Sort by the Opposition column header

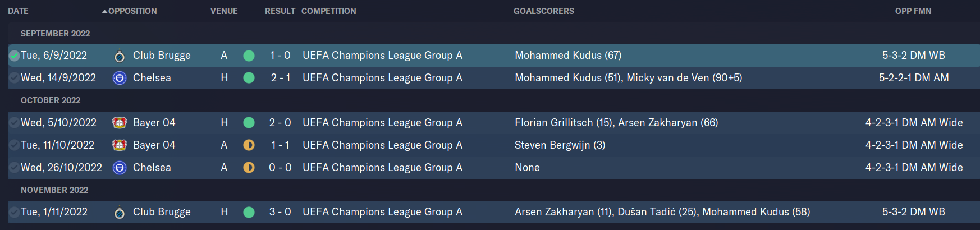132,11
